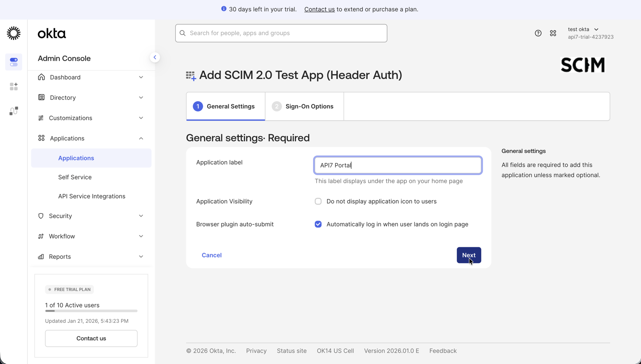Open the help question-mark icon
The height and width of the screenshot is (364, 641).
(x=538, y=33)
